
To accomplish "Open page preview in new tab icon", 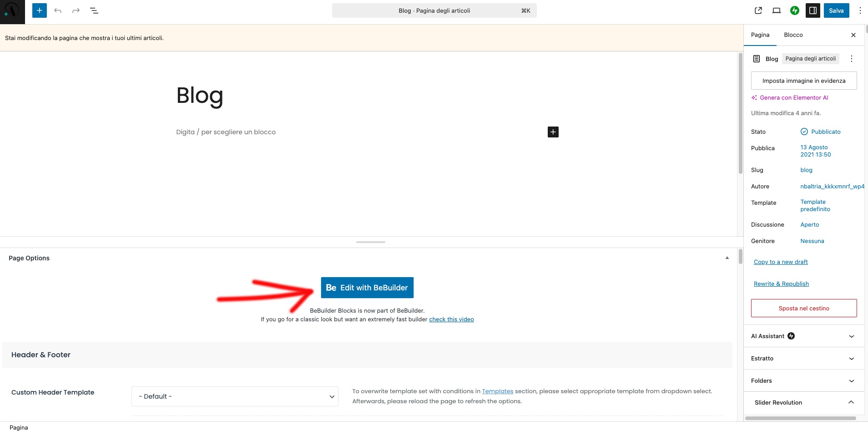I will [x=758, y=10].
